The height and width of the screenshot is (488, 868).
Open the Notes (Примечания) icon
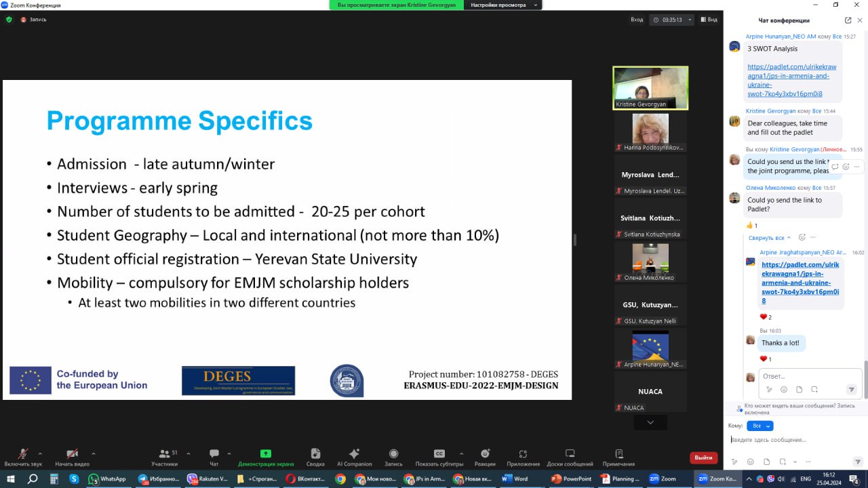pyautogui.click(x=618, y=454)
